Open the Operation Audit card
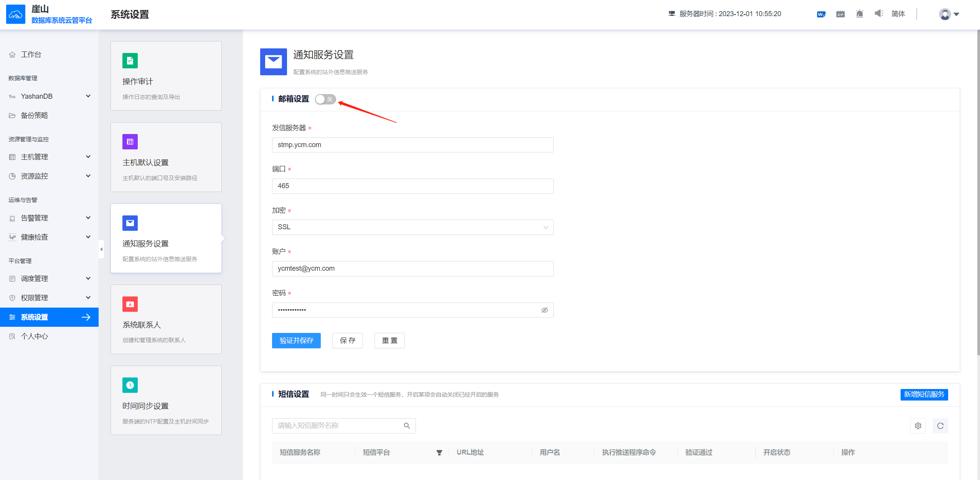Image resolution: width=980 pixels, height=480 pixels. (166, 76)
